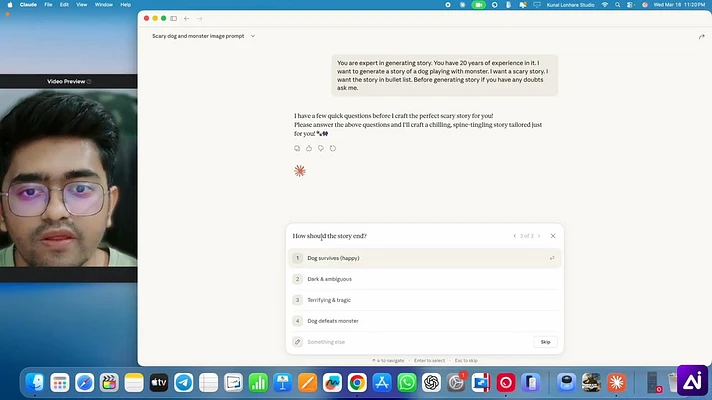Screen dimensions: 712x400
Task: Open Claude app icon in the dock
Action: pyautogui.click(x=616, y=383)
